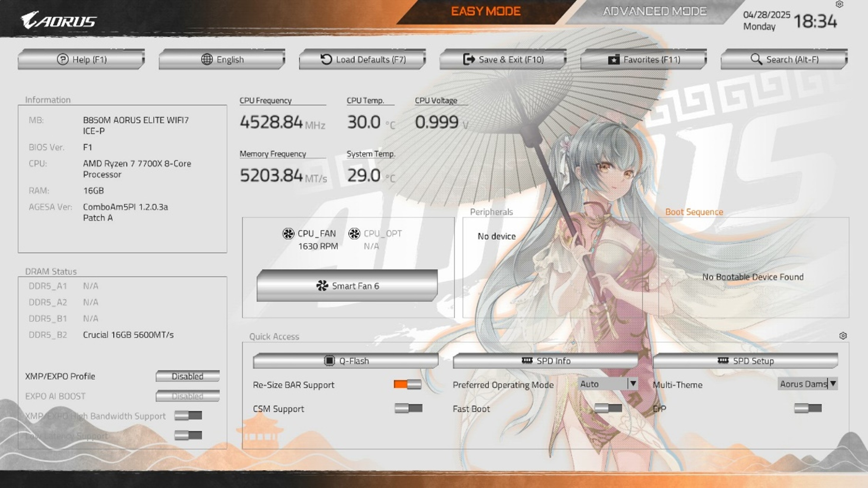This screenshot has width=868, height=488.
Task: Open Help (F1)
Action: click(81, 59)
